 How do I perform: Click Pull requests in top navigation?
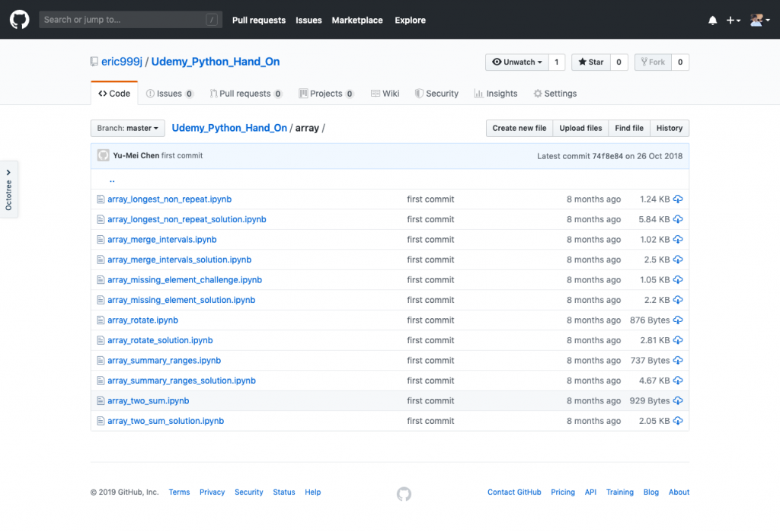click(259, 21)
